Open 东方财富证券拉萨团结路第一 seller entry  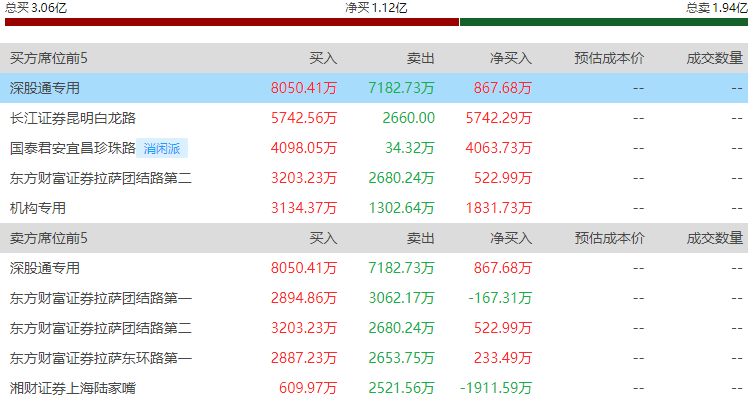pos(101,298)
